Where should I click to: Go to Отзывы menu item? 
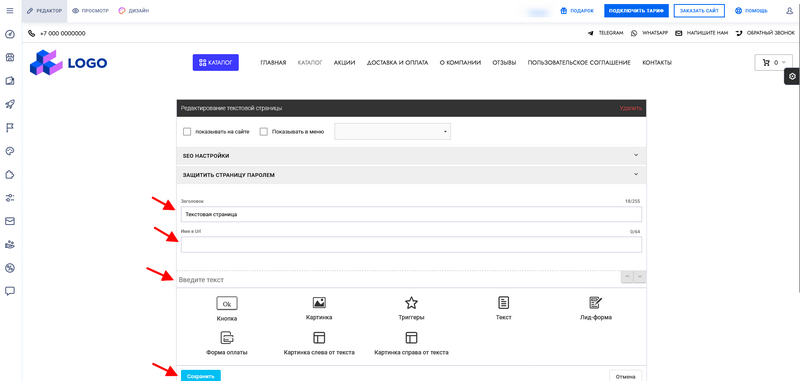504,63
